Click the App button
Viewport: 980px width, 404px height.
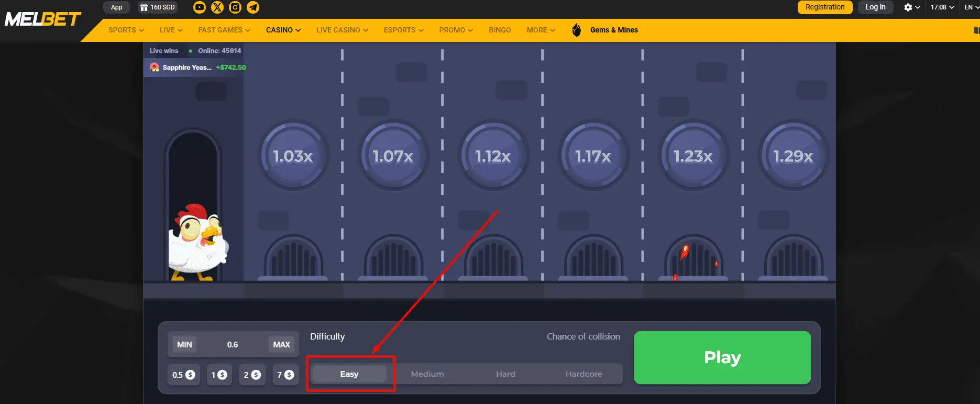(117, 7)
